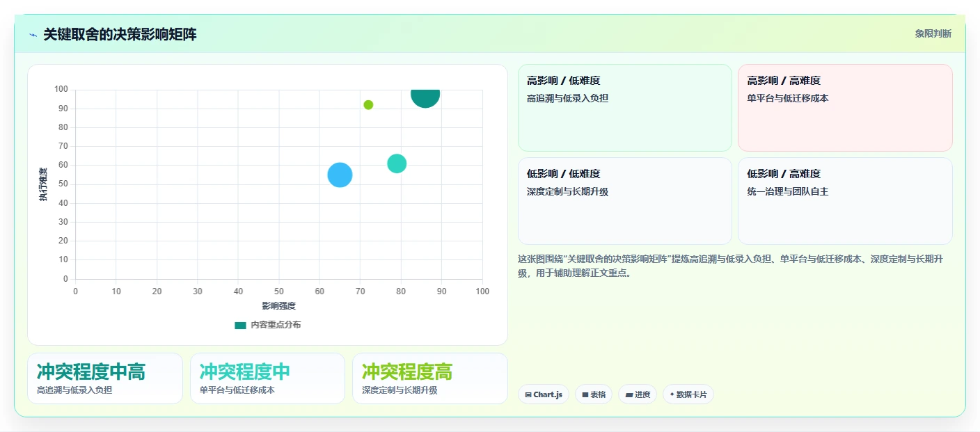Viewport: 980px width, 432px height.
Task: Click the Chart.js tag chip
Action: [544, 394]
